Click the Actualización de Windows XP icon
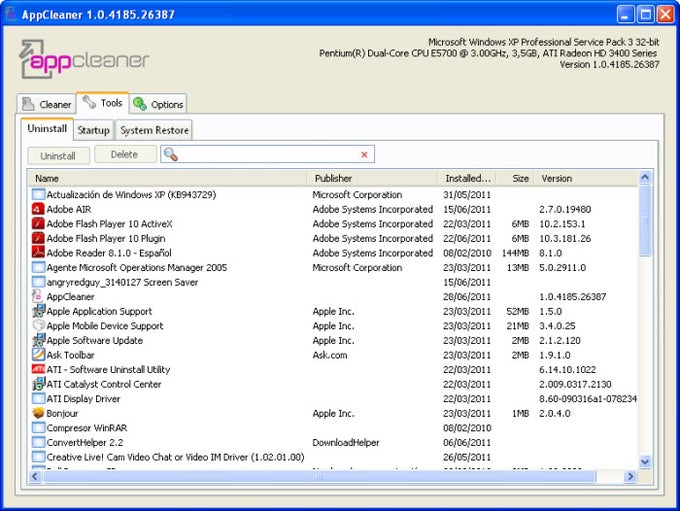 coord(38,194)
